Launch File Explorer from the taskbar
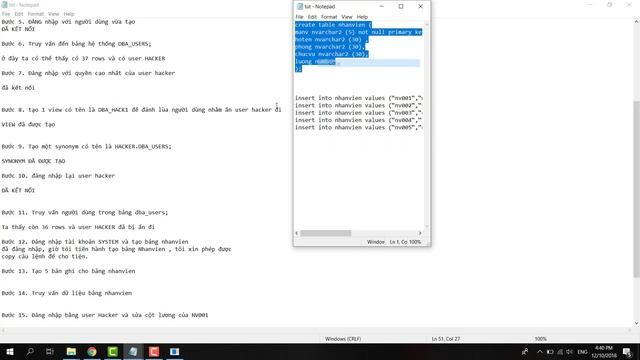The image size is (640, 360). 71,351
